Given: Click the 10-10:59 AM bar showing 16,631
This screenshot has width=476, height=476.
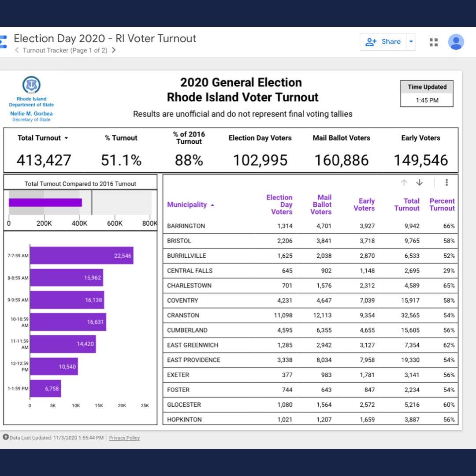Looking at the screenshot, I should (68, 322).
